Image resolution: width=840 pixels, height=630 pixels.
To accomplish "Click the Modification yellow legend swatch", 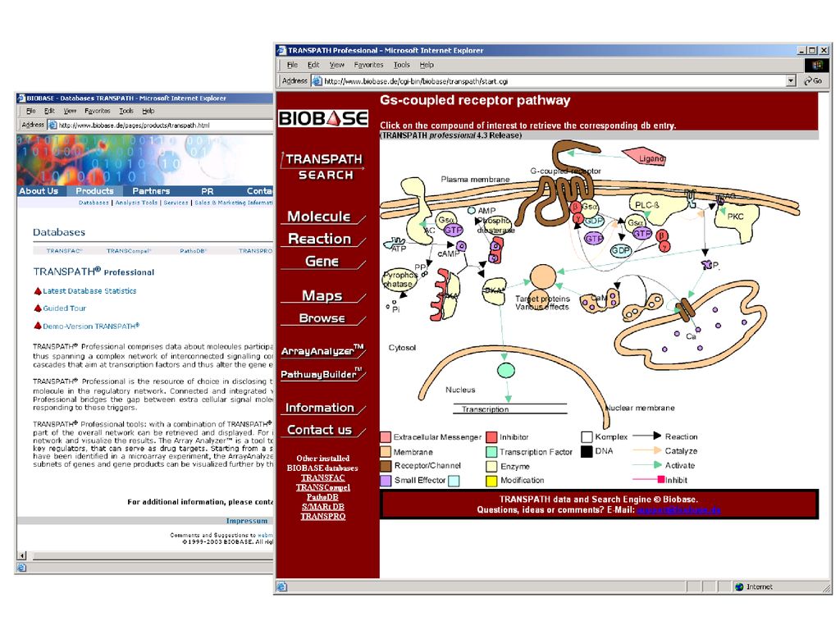I will coord(491,481).
